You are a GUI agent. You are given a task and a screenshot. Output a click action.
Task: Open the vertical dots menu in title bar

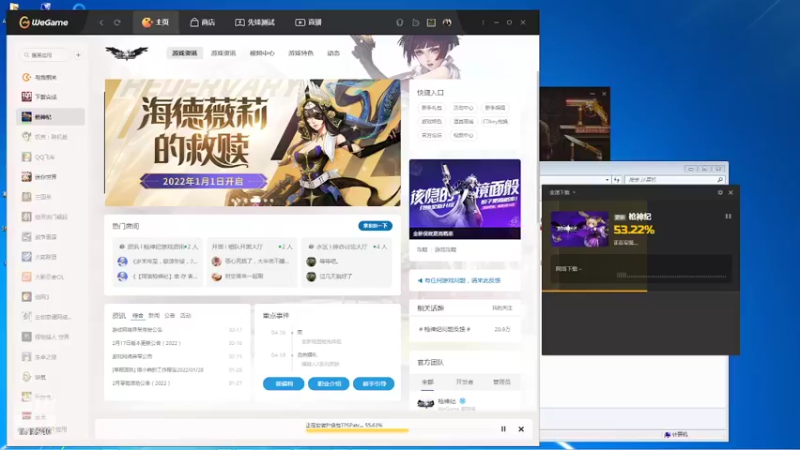tap(483, 22)
